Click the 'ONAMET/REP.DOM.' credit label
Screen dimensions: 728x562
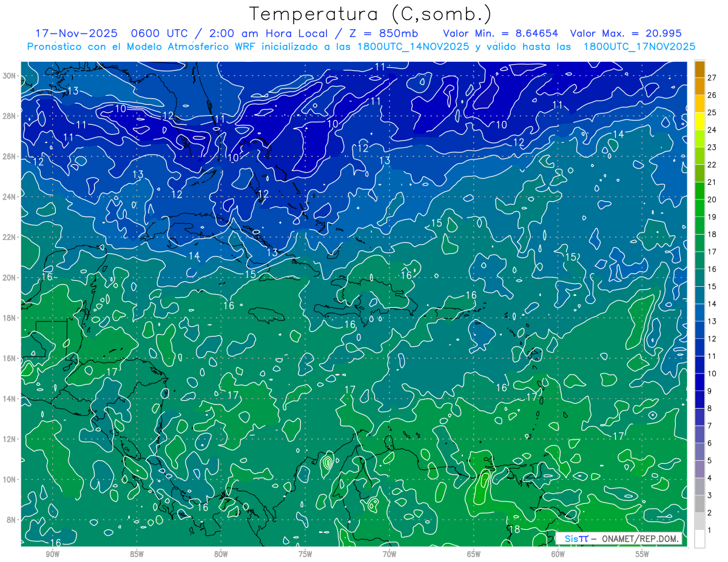(639, 538)
